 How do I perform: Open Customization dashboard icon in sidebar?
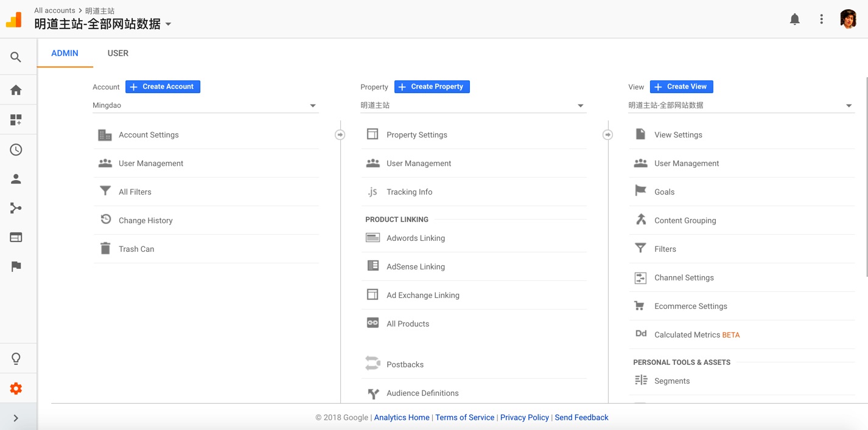pos(16,120)
